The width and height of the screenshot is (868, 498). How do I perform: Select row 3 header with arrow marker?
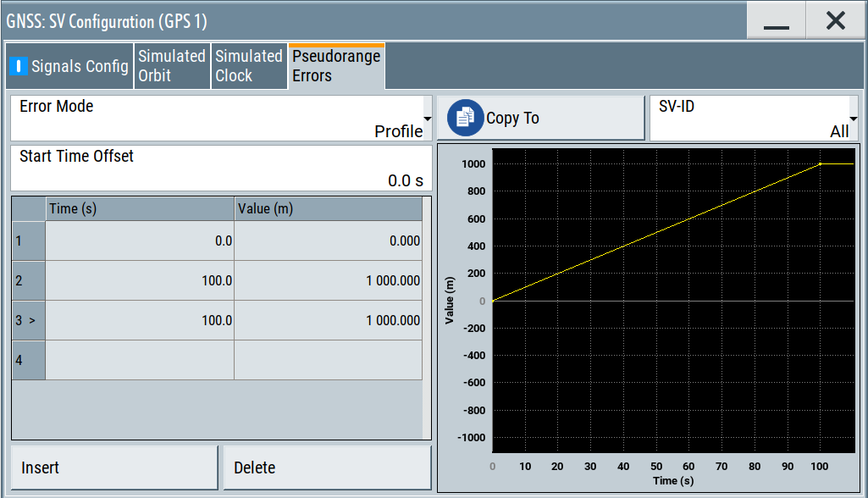[x=29, y=321]
